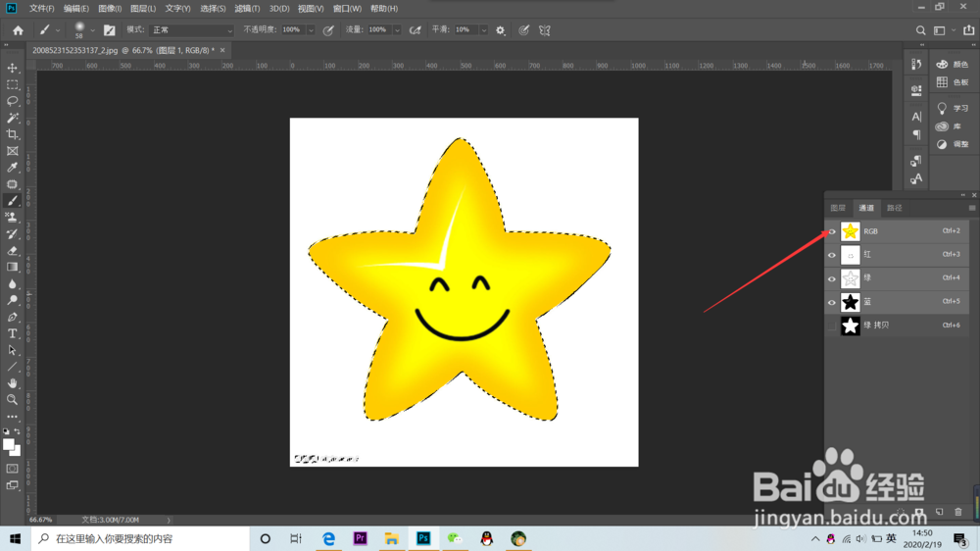Select the History Brush tool
This screenshot has width=980, height=551.
pos(12,234)
